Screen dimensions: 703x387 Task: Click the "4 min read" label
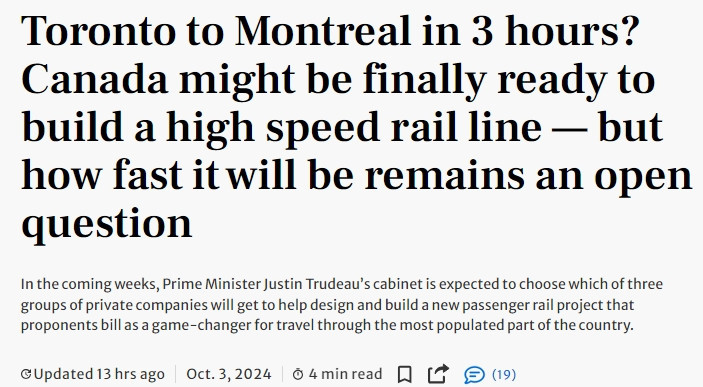[x=345, y=374]
